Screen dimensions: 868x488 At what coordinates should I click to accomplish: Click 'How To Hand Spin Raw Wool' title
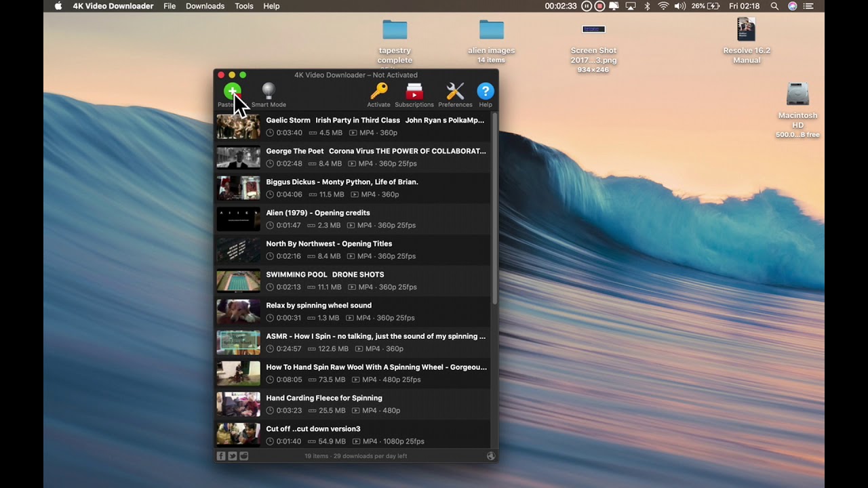coord(376,367)
